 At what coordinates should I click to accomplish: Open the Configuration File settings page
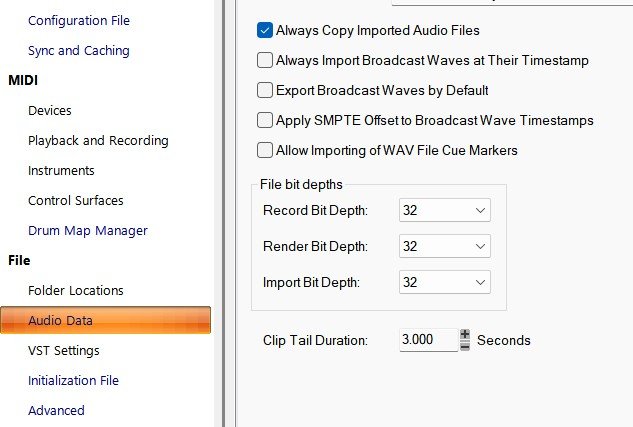(78, 20)
